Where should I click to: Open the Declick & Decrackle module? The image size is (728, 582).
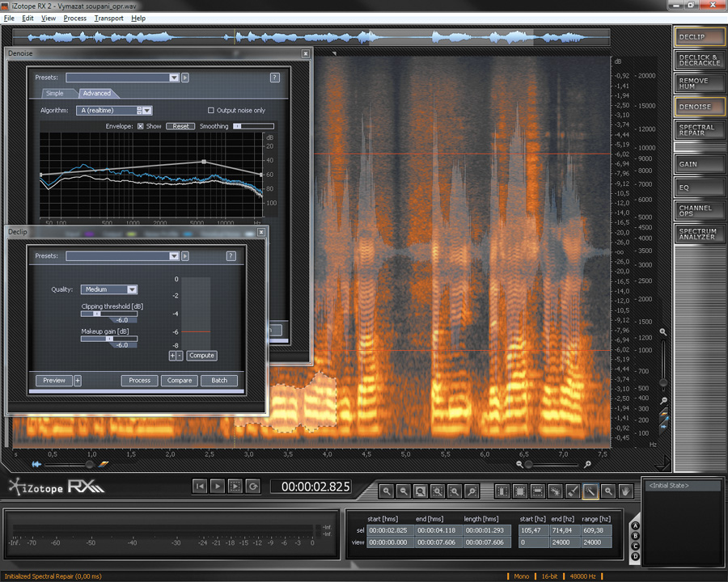point(699,60)
